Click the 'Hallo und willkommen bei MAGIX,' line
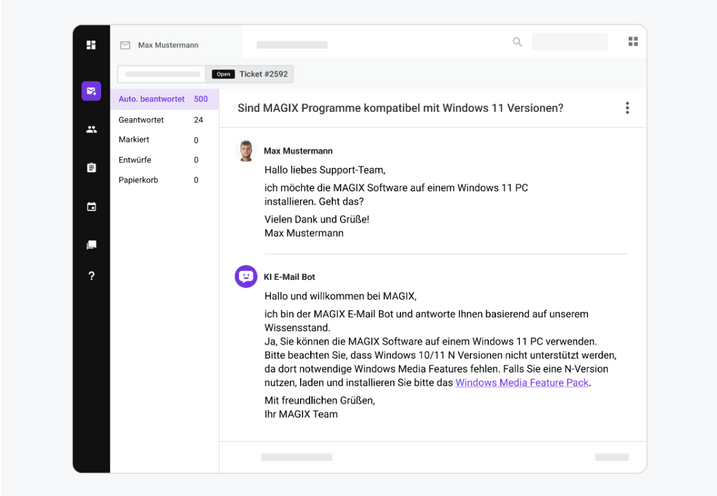 coord(340,296)
